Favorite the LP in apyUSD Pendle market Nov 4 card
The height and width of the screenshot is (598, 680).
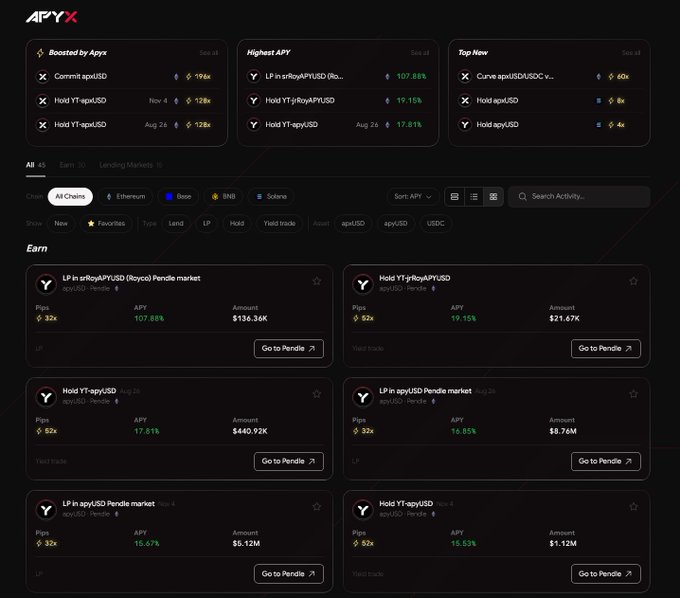point(317,507)
